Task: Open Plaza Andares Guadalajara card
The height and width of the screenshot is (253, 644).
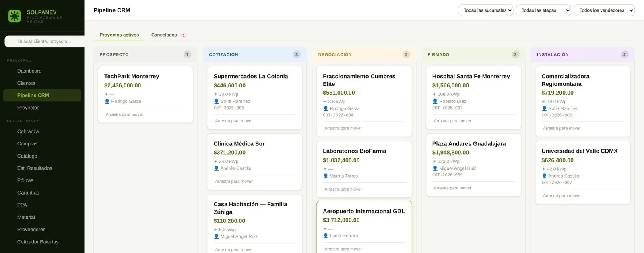Action: (x=473, y=165)
